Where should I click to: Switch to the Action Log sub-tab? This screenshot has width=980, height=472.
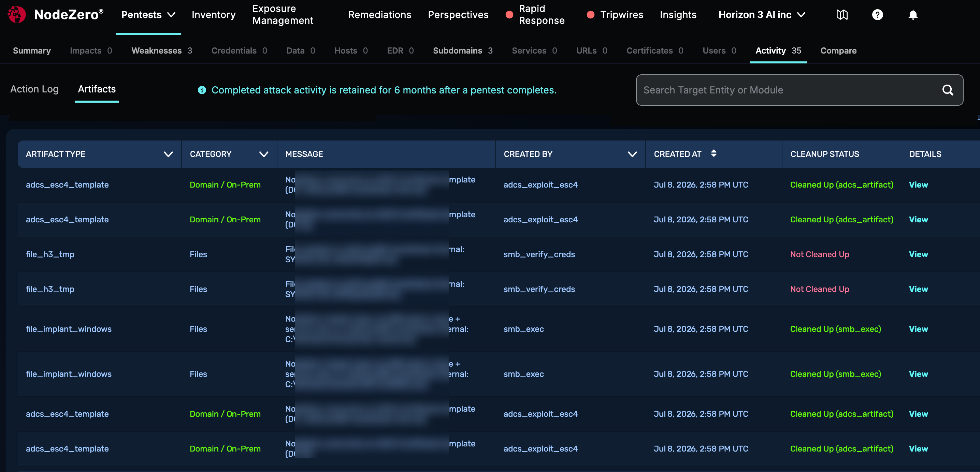tap(34, 89)
